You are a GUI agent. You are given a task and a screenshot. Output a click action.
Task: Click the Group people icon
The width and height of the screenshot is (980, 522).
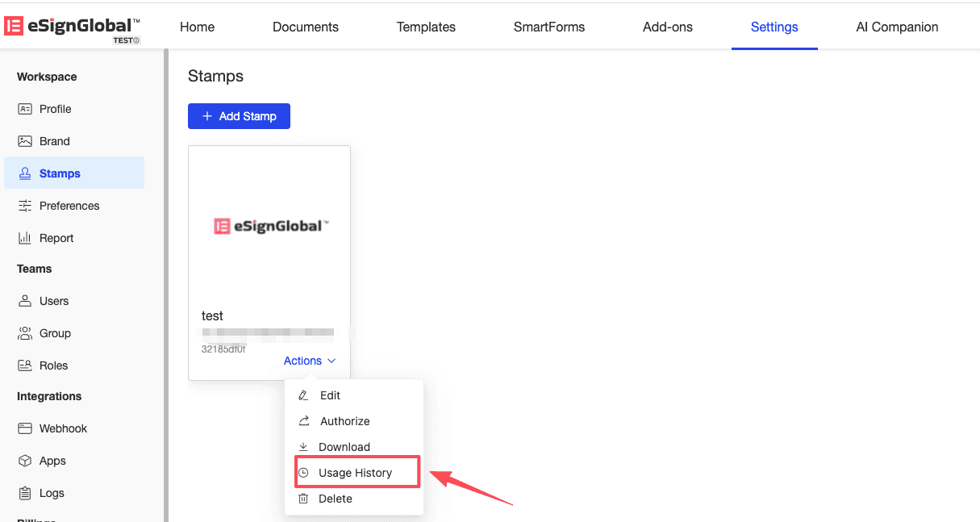pos(25,333)
